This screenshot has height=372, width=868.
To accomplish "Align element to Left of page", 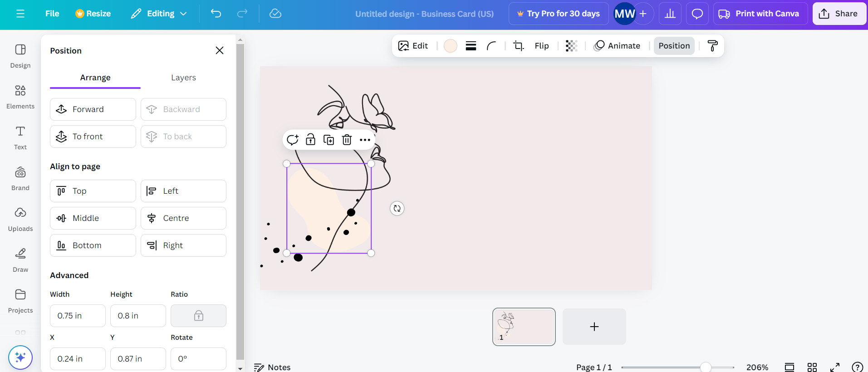I will coord(183,191).
